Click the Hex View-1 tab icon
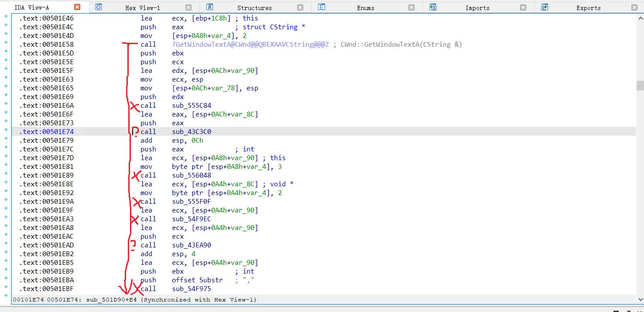The height and width of the screenshot is (312, 644). [x=99, y=7]
